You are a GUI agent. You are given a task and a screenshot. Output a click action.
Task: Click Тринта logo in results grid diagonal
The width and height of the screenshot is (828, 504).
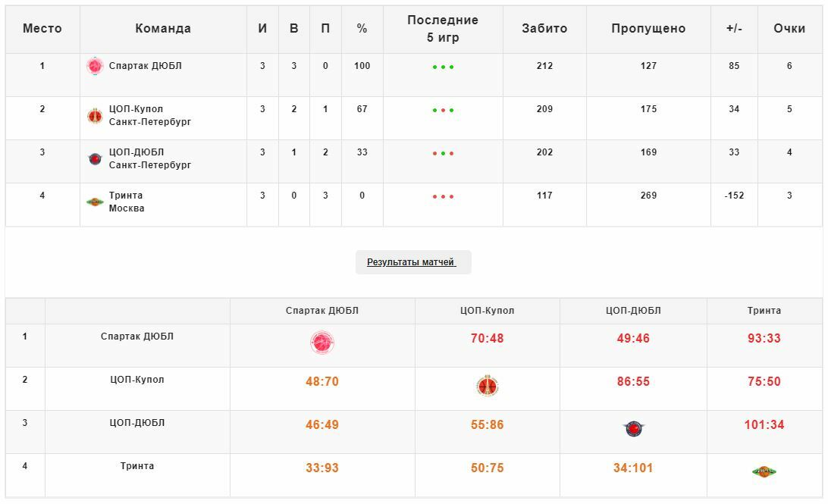[764, 471]
